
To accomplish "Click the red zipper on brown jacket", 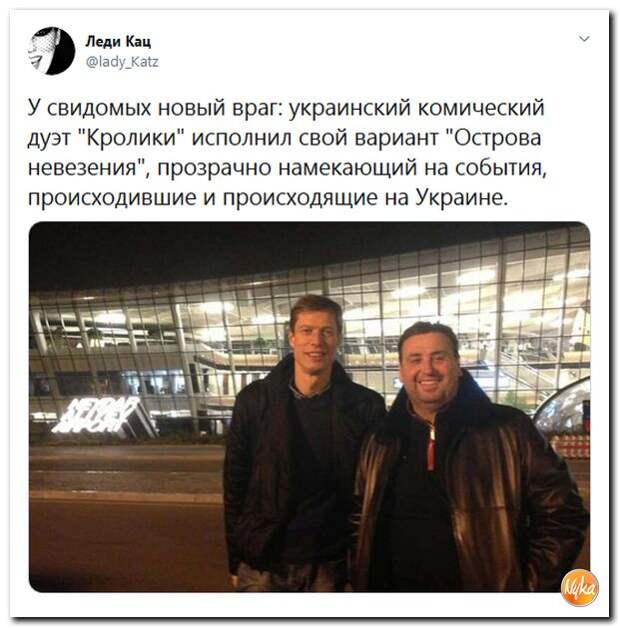I will tap(431, 447).
